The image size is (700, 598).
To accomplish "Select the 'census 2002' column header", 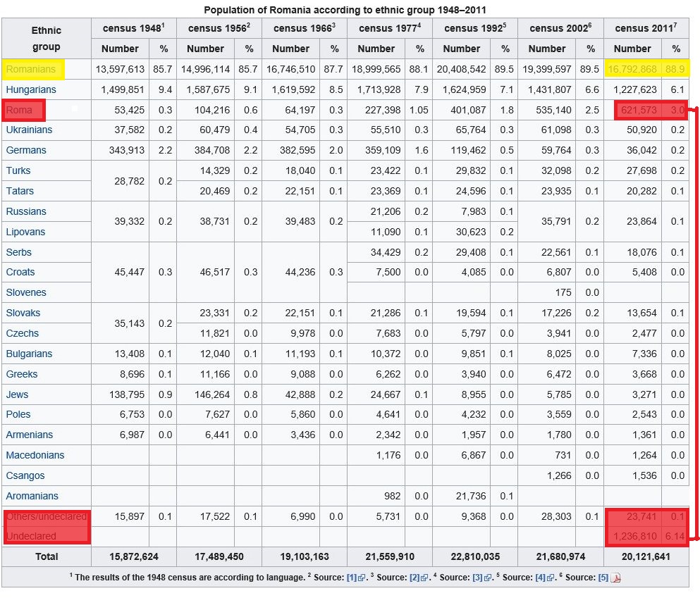I will pyautogui.click(x=560, y=28).
